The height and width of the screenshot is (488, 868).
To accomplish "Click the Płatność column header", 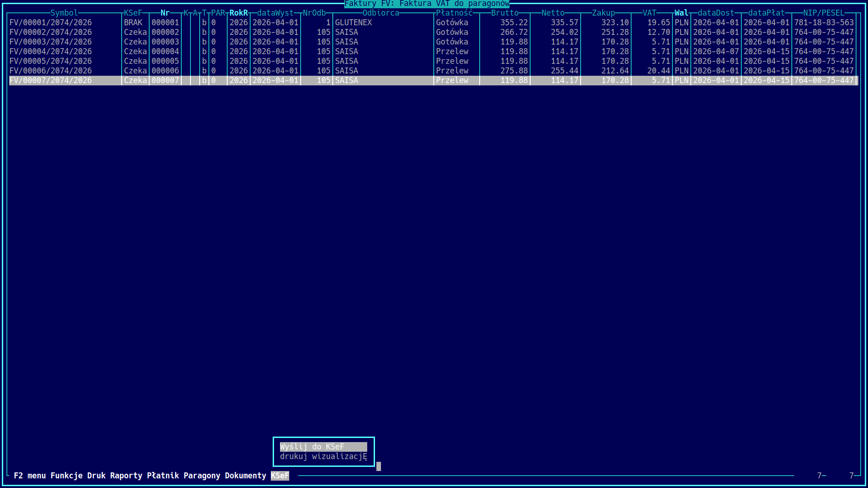I will click(454, 13).
